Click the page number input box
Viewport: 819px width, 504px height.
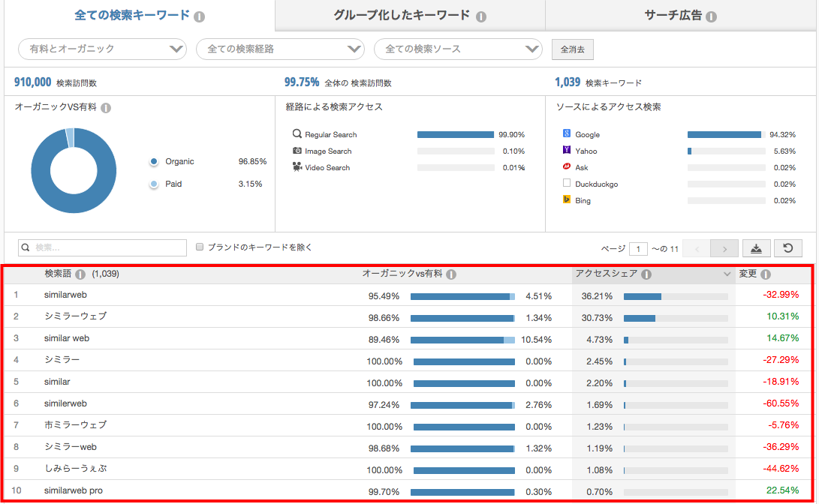638,249
